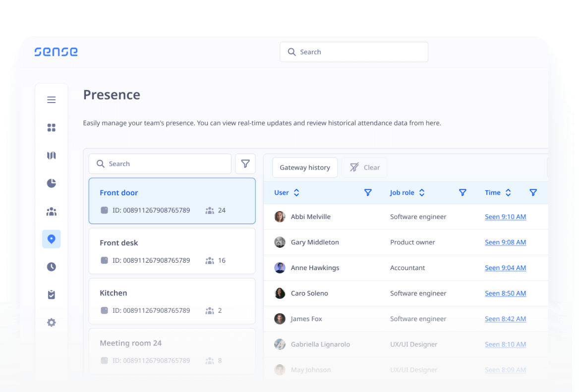The width and height of the screenshot is (579, 392).
Task: Open the team people icon in sidebar
Action: [x=51, y=212]
